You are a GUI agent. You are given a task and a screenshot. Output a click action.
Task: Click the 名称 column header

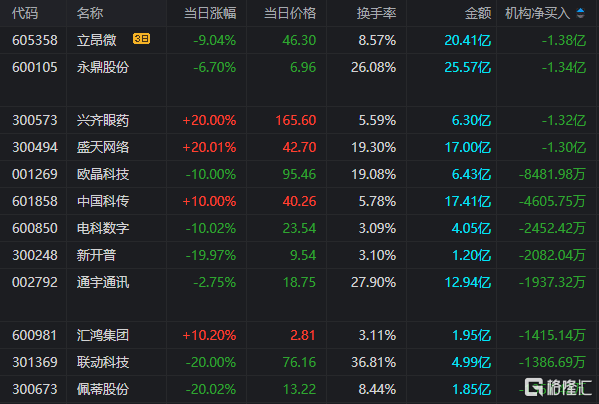pos(90,13)
